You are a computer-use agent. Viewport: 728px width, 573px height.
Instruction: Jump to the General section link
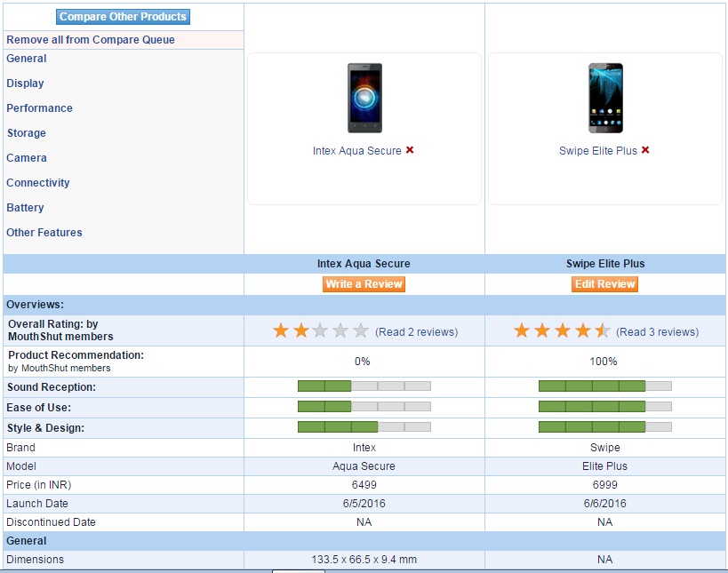(27, 59)
